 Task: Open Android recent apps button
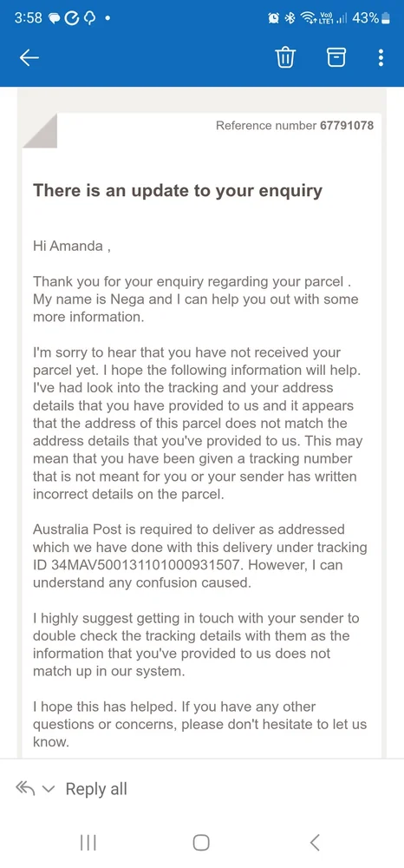[x=88, y=843]
